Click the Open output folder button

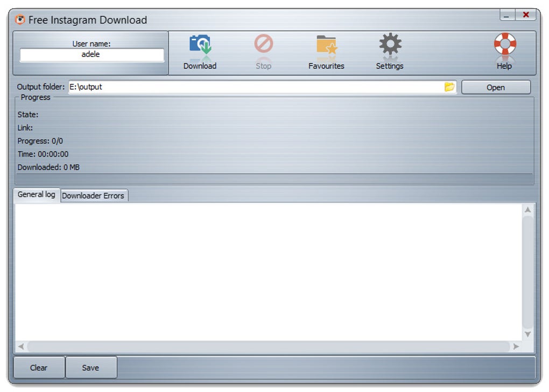(495, 88)
